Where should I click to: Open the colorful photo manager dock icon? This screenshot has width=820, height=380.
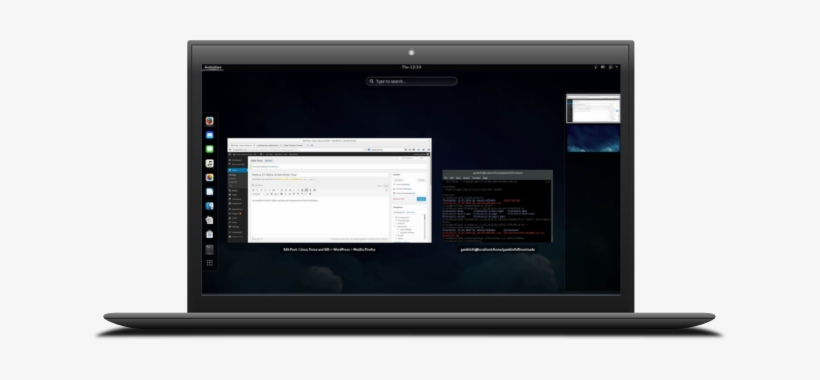click(209, 178)
